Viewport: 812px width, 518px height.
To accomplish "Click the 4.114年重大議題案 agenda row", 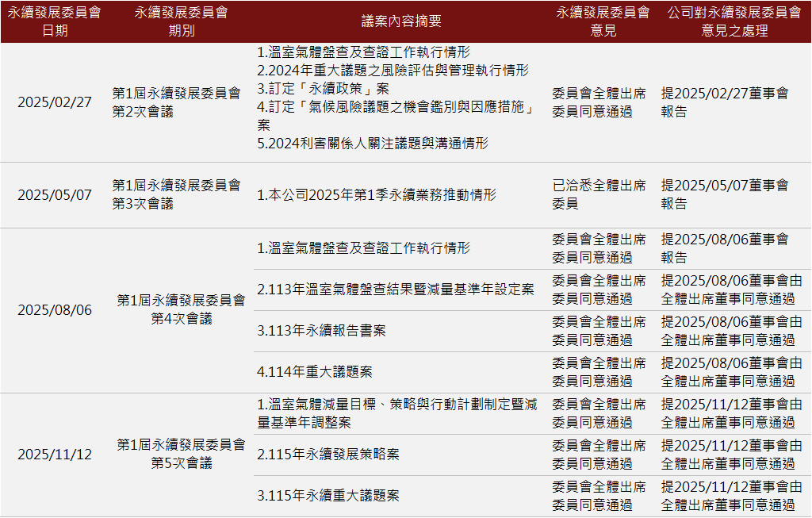I will (315, 372).
